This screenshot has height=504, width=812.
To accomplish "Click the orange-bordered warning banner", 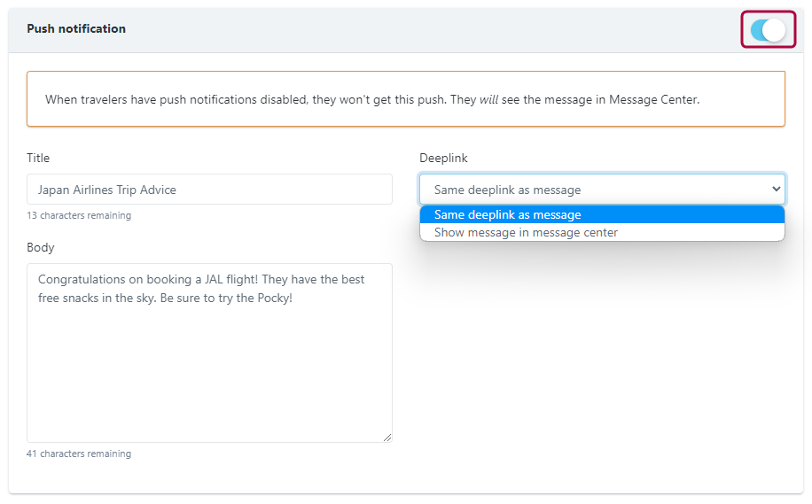I will click(x=405, y=99).
